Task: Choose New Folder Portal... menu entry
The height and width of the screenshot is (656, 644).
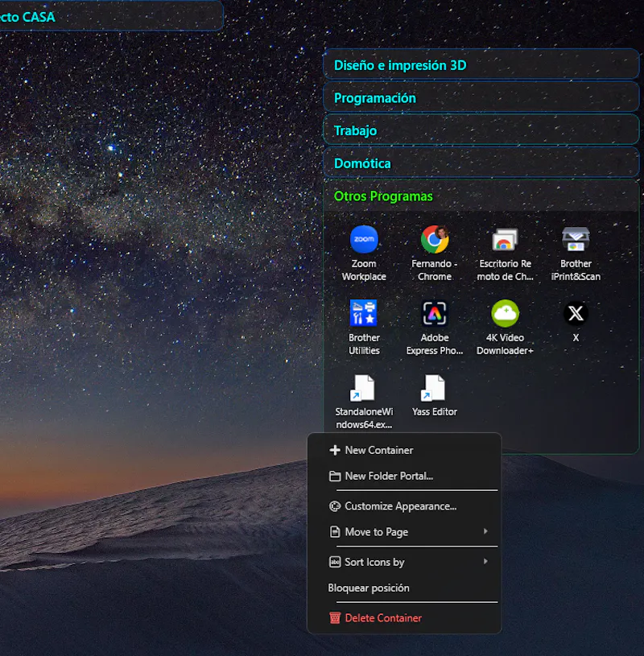Action: [x=404, y=476]
